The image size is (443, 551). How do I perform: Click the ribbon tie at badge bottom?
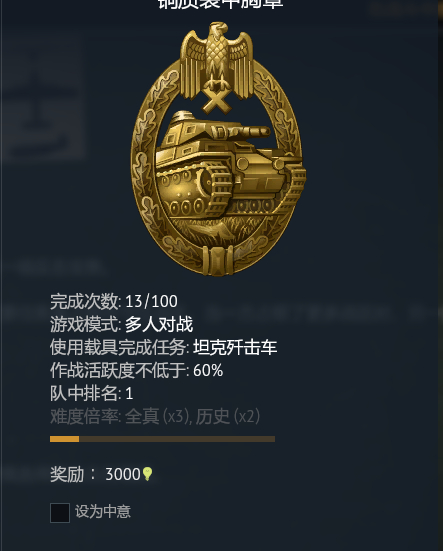coord(218,261)
